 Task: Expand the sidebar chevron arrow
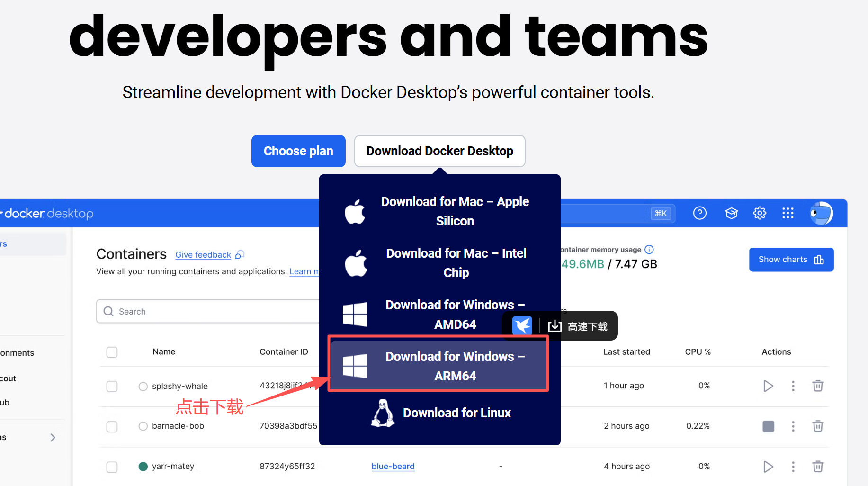[x=53, y=438]
